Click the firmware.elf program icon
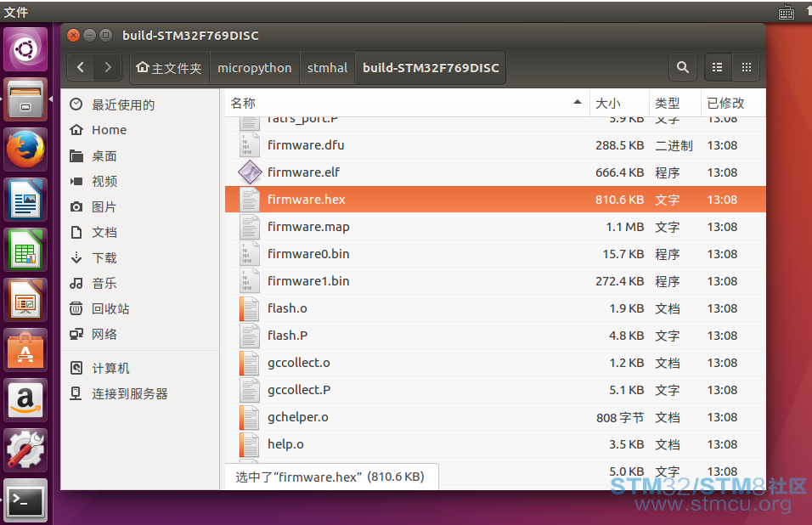This screenshot has height=525, width=812. coord(250,172)
